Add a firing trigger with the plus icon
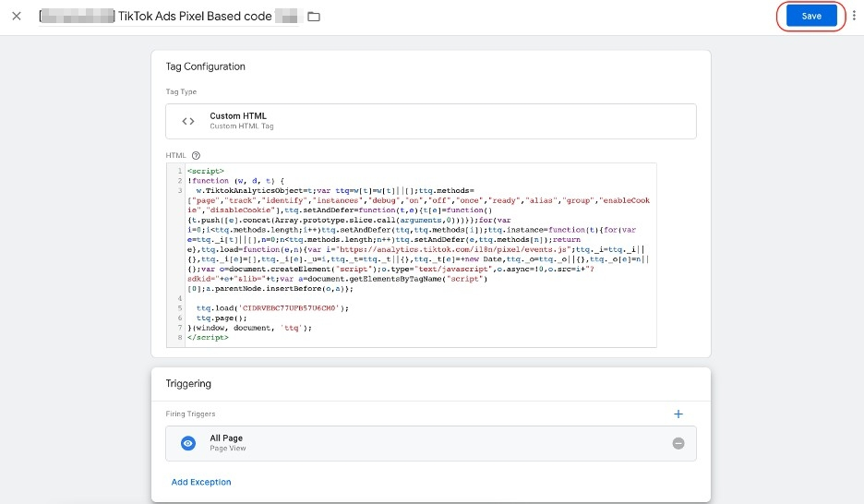864x504 pixels. pos(678,414)
